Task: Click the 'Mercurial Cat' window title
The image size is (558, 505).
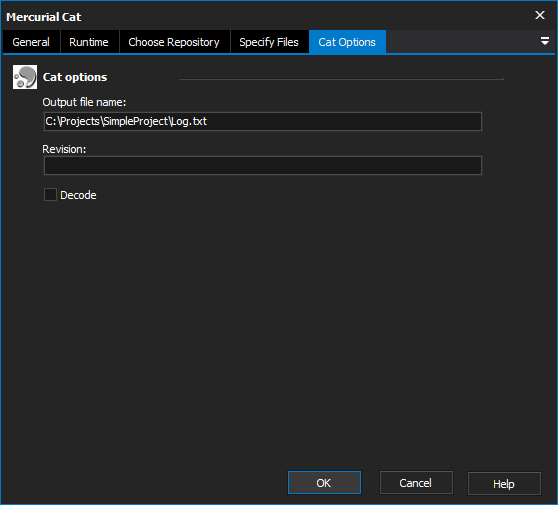Action: pos(44,17)
